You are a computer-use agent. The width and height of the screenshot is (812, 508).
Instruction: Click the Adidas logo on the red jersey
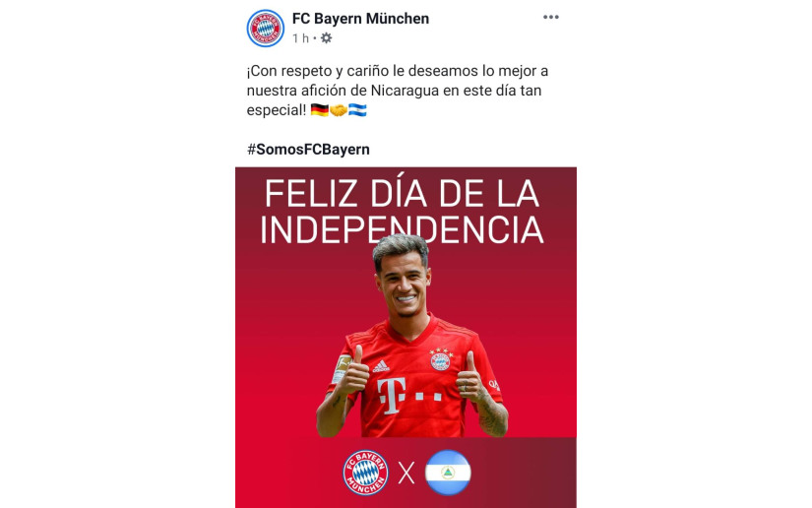381,366
